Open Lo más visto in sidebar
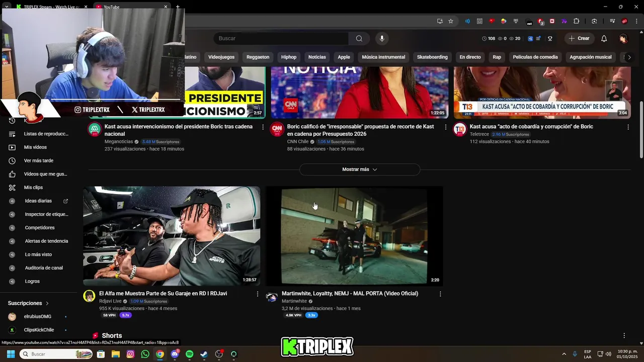 (x=38, y=254)
